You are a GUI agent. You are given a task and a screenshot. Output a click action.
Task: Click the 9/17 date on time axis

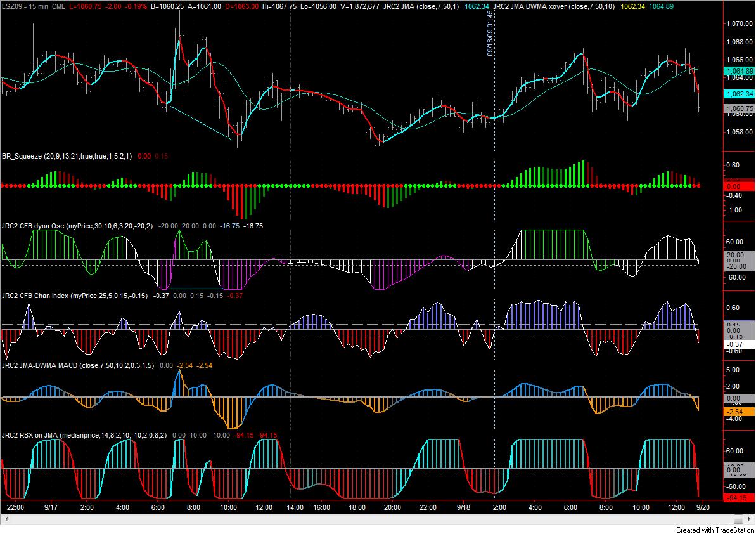[51, 507]
